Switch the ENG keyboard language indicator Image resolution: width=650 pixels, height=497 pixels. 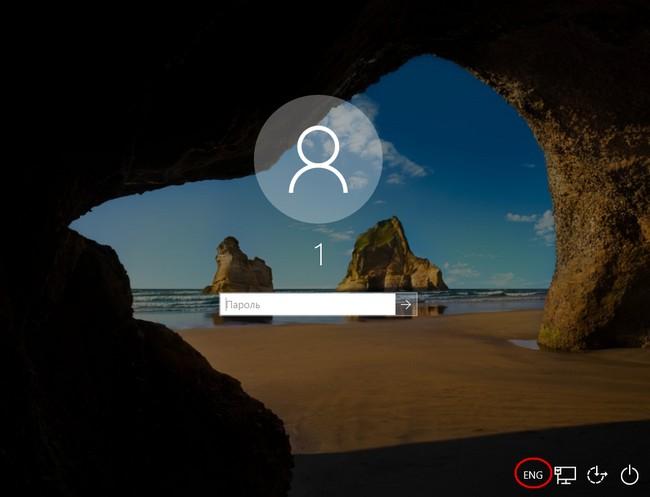[533, 475]
